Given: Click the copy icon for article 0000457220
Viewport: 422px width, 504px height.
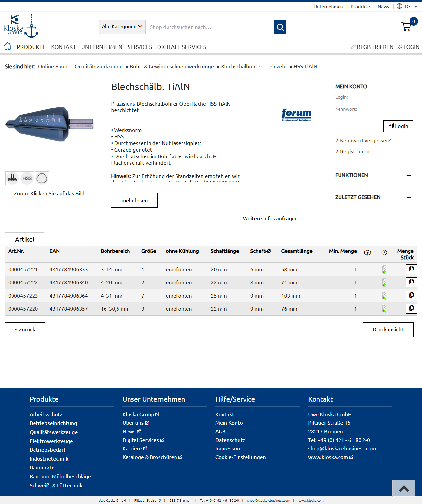Looking at the screenshot, I should coord(411,309).
